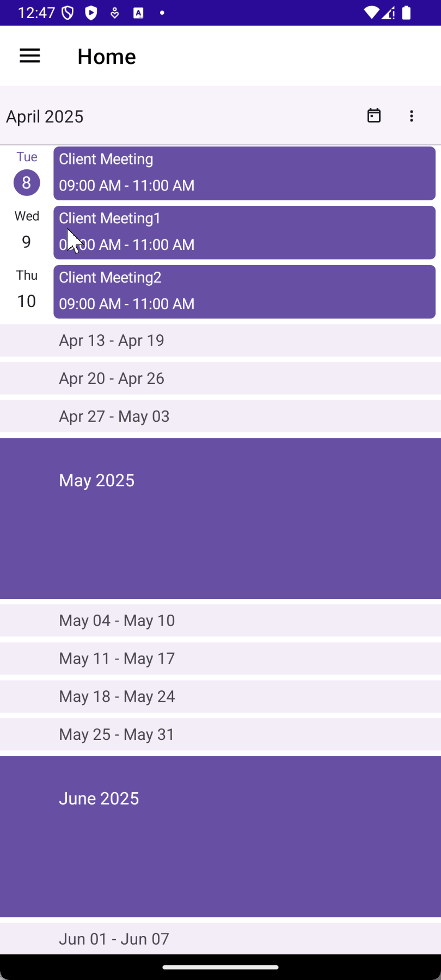Tap the Android home gesture bar

[x=220, y=967]
